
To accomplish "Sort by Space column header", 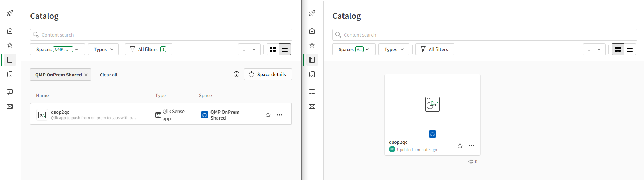I will (205, 95).
